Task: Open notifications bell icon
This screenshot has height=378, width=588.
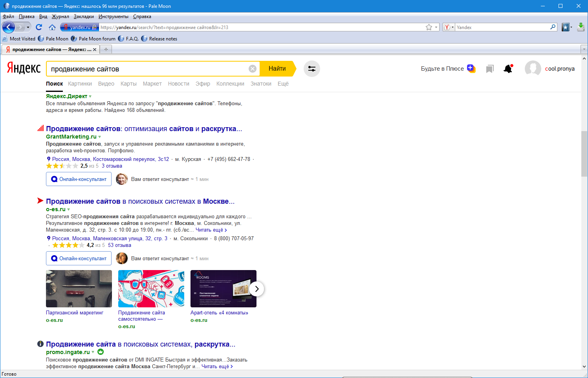Action: point(508,69)
